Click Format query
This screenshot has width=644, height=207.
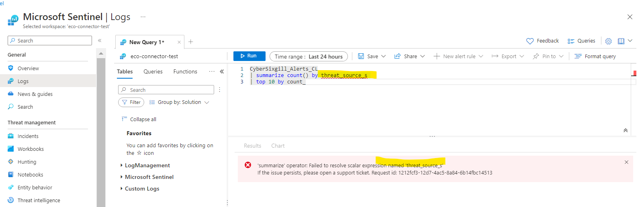pyautogui.click(x=595, y=56)
